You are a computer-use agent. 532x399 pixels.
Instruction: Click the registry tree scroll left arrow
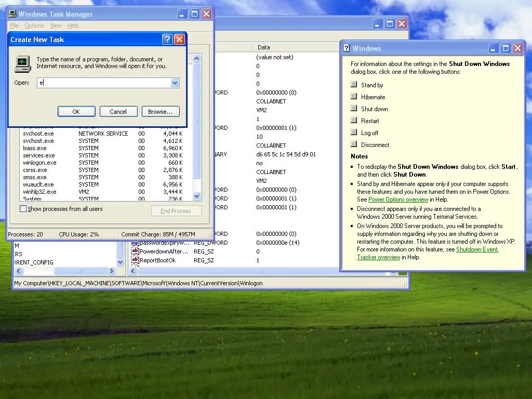tap(19, 271)
